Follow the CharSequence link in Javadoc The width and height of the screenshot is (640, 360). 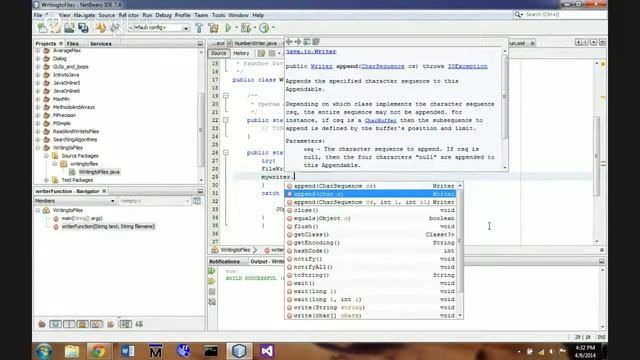pyautogui.click(x=383, y=66)
